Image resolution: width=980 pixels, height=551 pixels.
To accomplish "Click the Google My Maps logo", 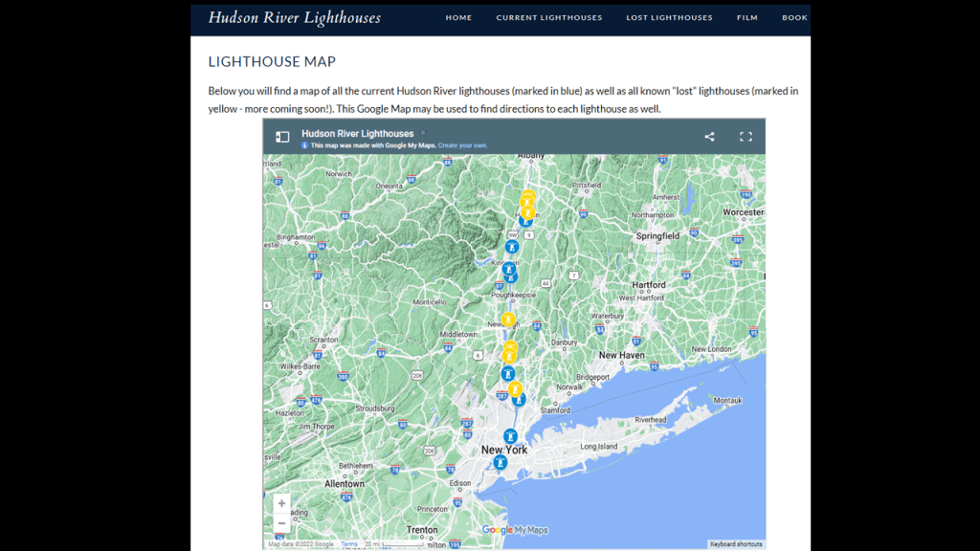I will [515, 530].
